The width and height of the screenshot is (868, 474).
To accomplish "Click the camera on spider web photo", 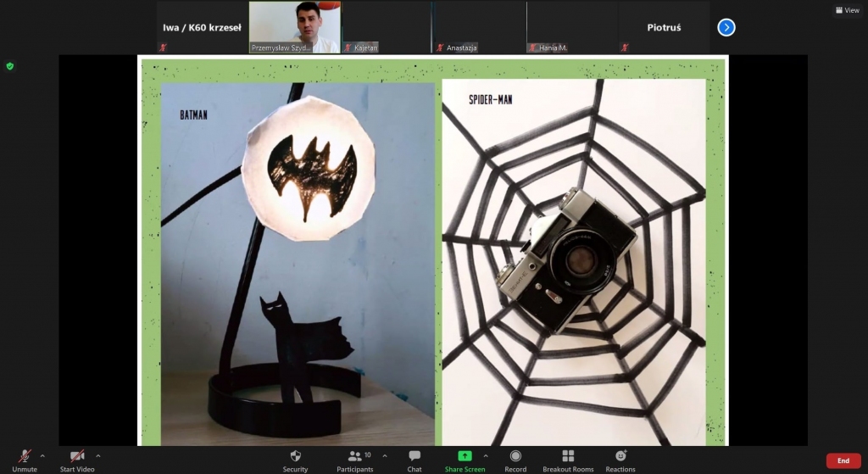I will 574,262.
